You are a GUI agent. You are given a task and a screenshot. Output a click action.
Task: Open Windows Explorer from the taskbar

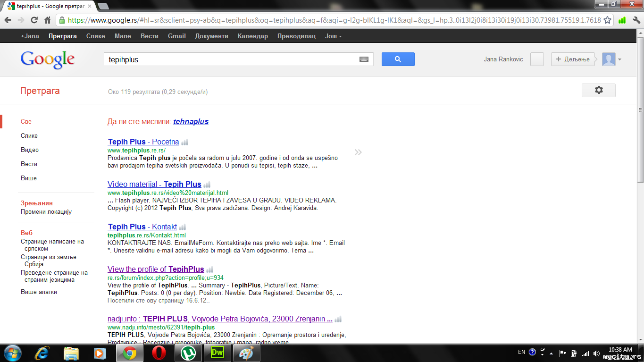(71, 353)
